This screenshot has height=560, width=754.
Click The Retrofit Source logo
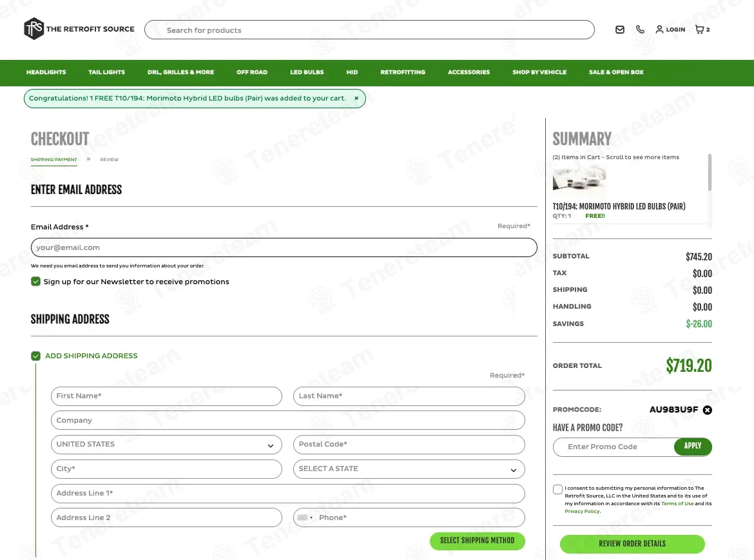pyautogui.click(x=79, y=29)
